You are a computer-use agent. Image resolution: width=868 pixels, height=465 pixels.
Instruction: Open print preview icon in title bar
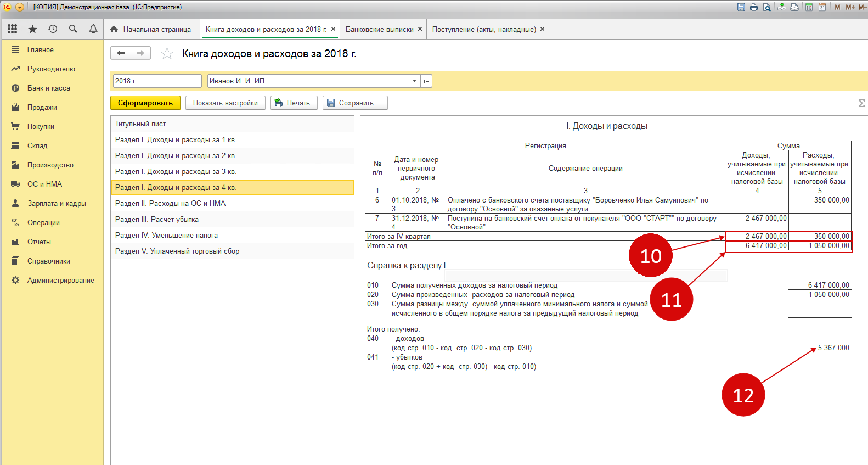pos(767,7)
